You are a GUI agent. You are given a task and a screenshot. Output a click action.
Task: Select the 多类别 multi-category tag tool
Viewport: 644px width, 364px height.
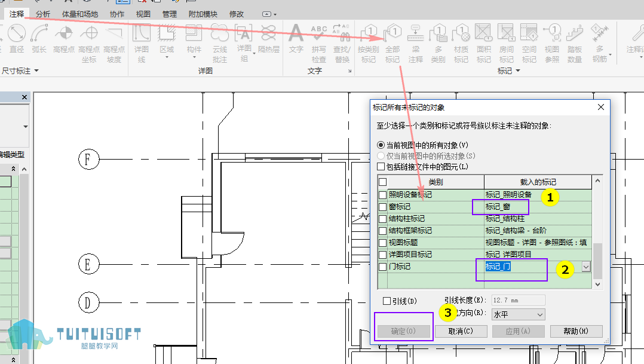tap(438, 43)
